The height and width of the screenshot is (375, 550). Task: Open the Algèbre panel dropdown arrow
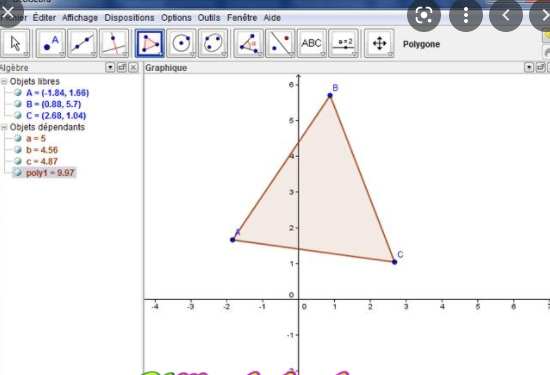tap(110, 67)
